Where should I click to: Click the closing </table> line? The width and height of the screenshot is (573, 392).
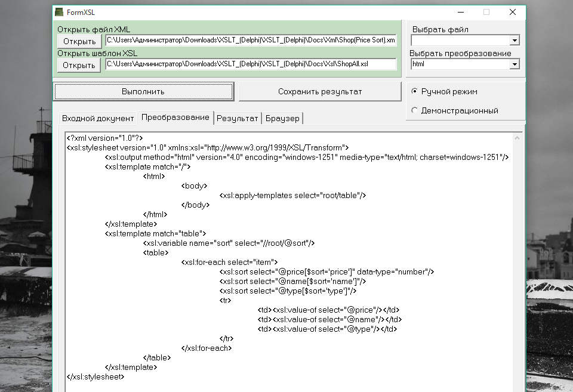click(157, 357)
